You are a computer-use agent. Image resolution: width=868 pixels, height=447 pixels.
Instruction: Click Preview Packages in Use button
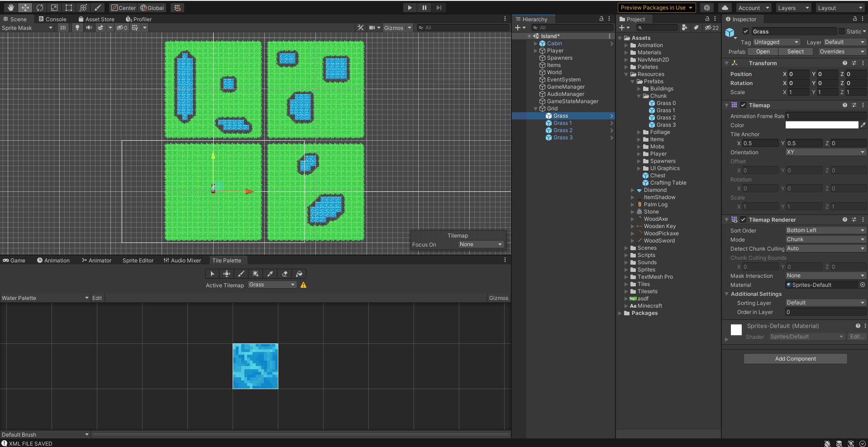click(656, 8)
